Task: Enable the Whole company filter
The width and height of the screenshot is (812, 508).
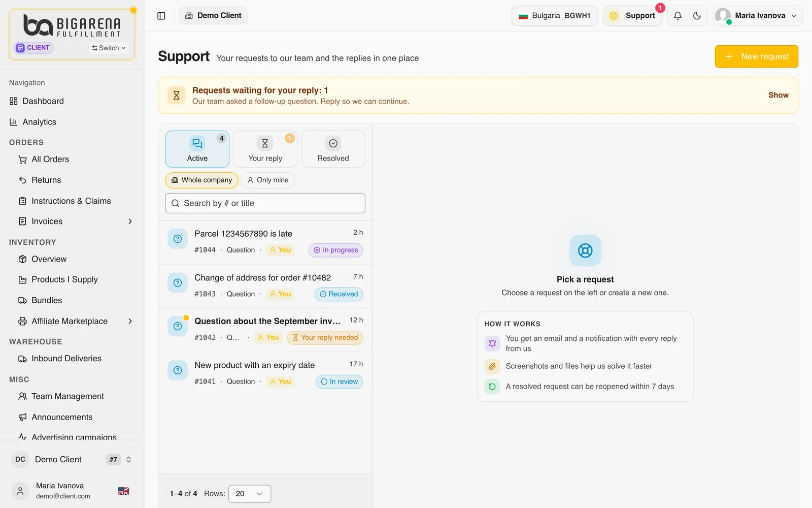Action: click(202, 180)
